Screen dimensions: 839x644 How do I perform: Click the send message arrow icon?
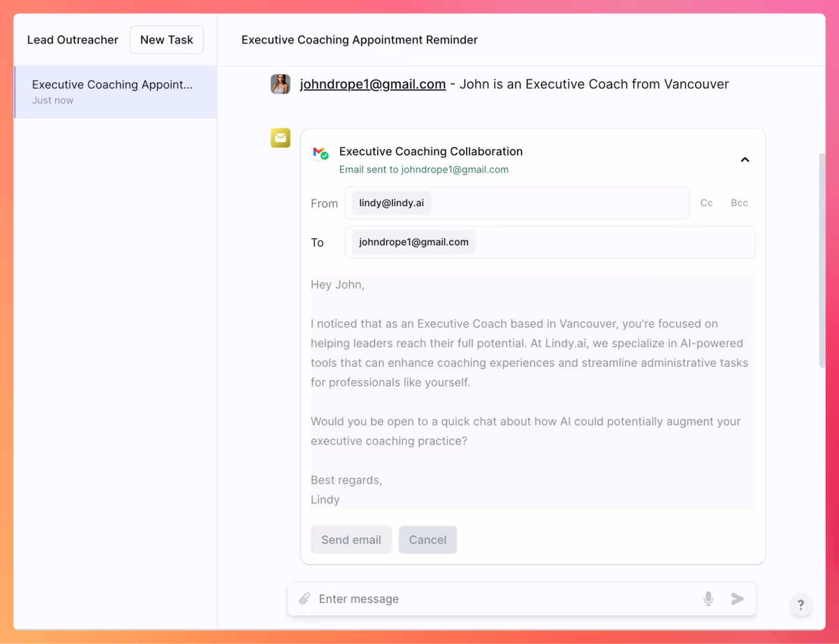click(x=737, y=598)
